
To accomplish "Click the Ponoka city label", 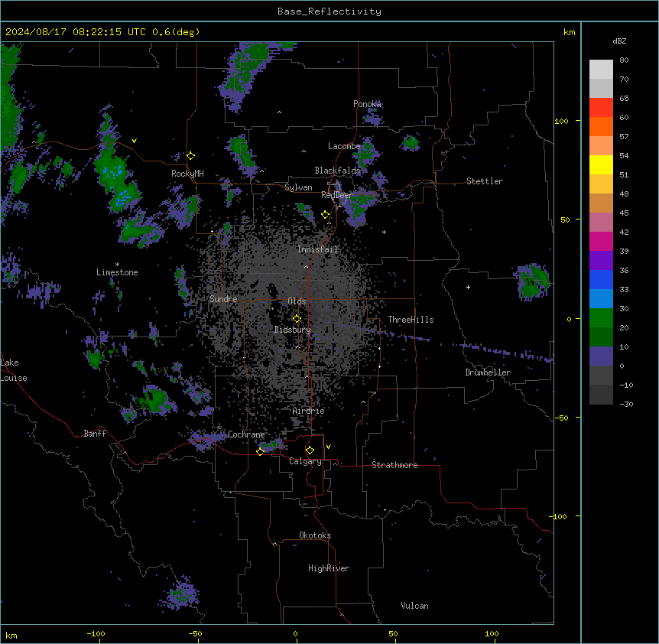I will pyautogui.click(x=367, y=104).
